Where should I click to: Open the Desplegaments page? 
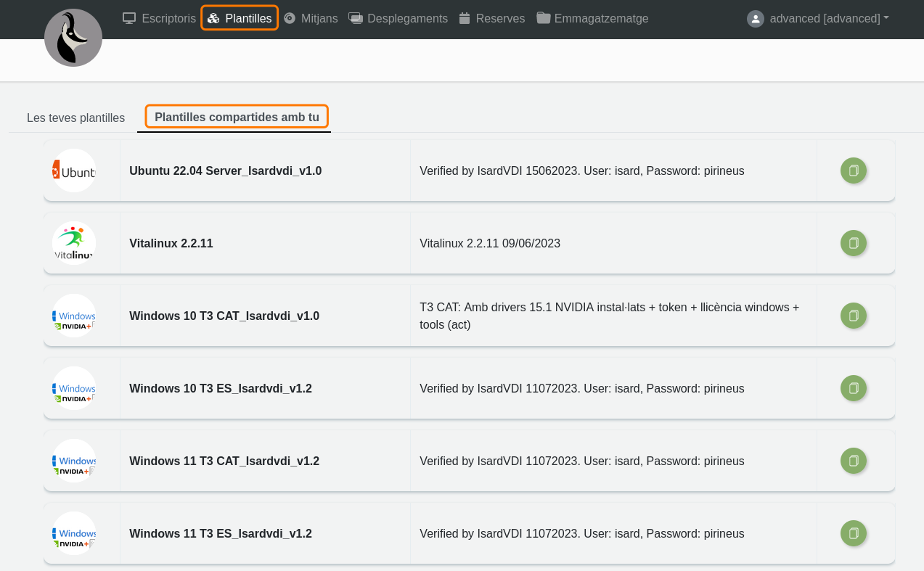pos(398,18)
